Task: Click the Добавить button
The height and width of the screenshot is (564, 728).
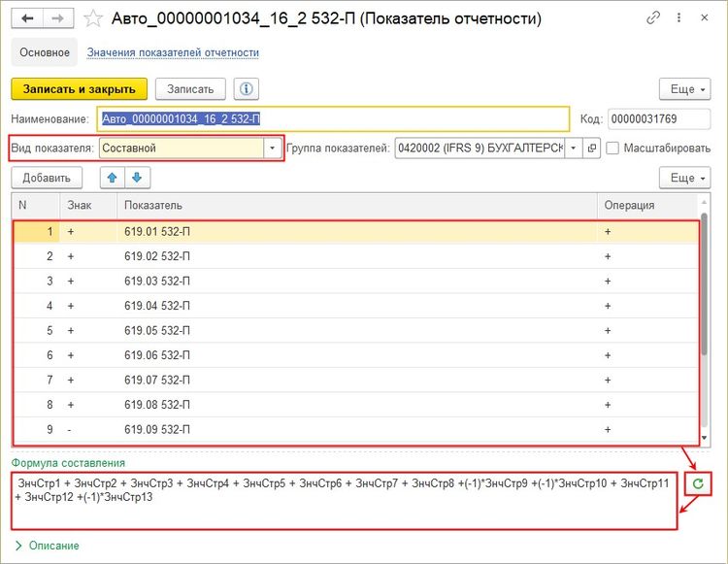Action: [x=47, y=178]
